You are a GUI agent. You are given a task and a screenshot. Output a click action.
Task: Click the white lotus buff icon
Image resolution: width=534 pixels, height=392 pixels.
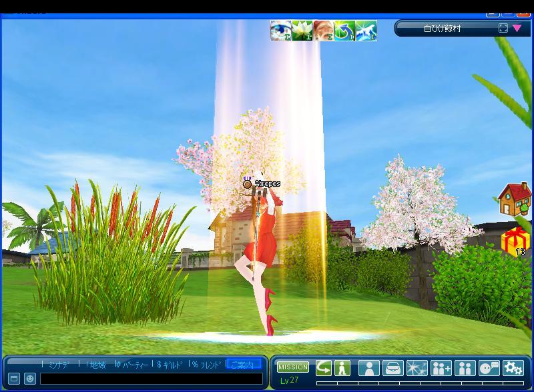302,30
